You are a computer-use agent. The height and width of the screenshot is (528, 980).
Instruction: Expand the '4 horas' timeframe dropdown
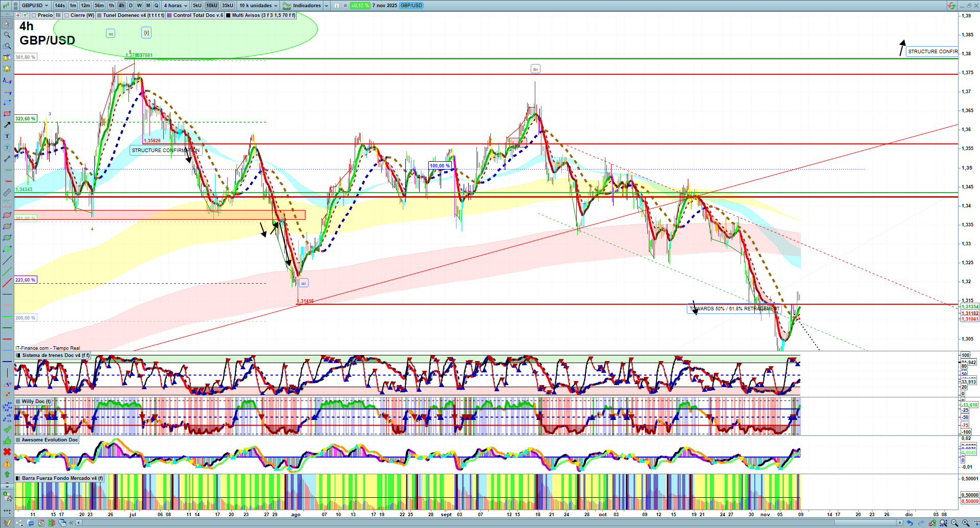coord(176,6)
